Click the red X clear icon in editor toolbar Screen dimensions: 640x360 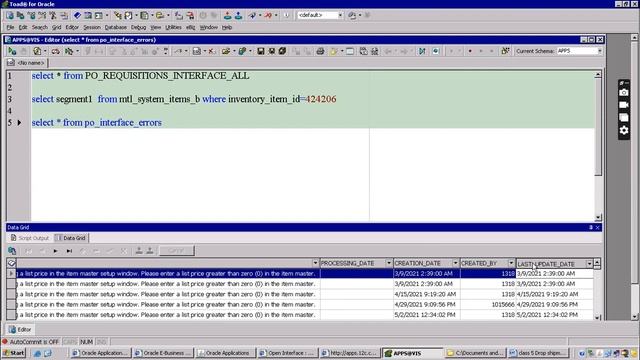point(211,51)
